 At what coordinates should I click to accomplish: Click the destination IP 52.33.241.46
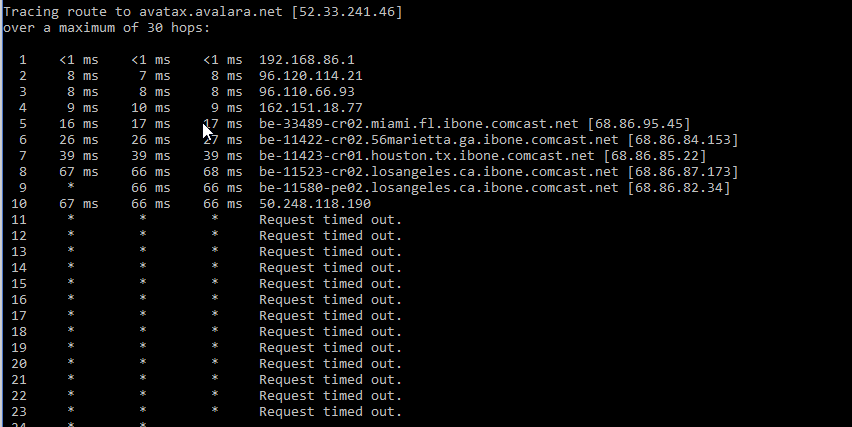(347, 11)
